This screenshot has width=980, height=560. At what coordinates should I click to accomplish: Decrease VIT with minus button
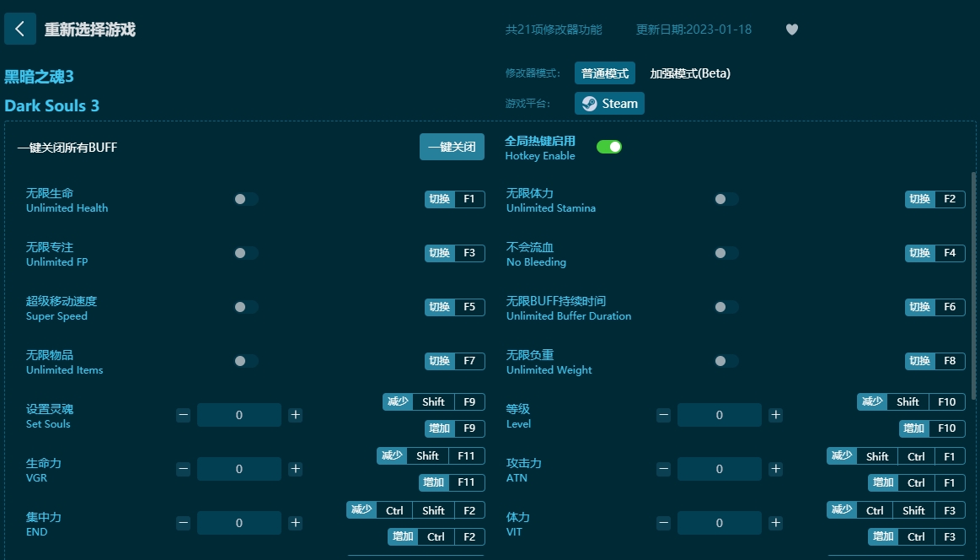tap(664, 523)
